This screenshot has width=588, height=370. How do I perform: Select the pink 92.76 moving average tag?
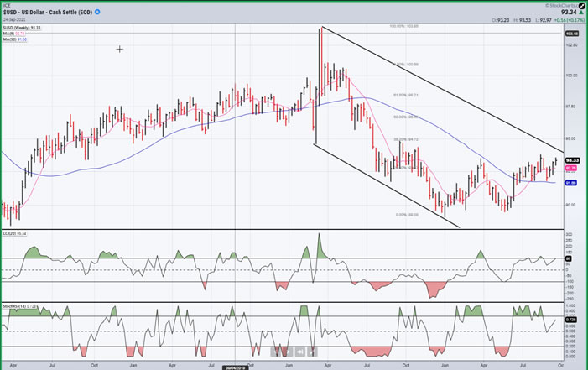coord(573,168)
